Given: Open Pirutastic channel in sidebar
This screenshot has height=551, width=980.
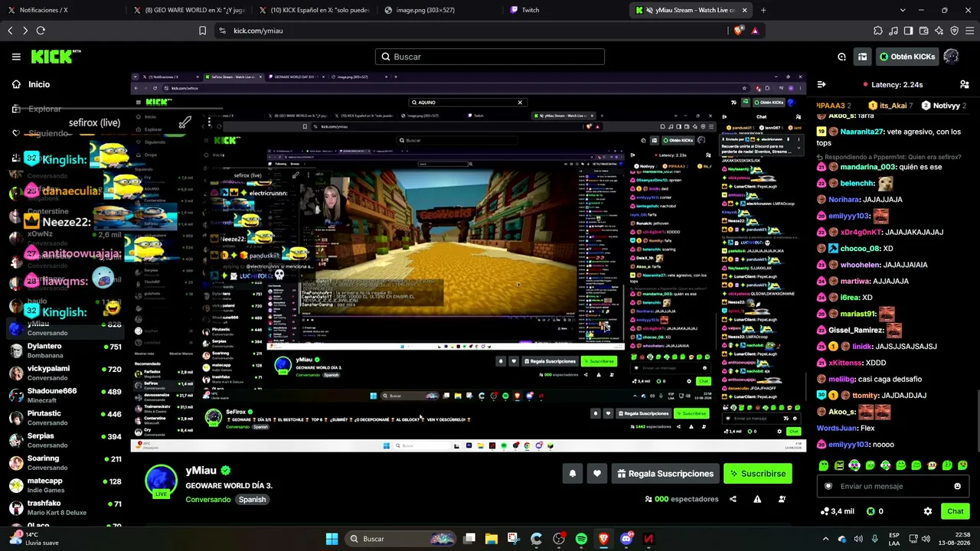Looking at the screenshot, I should (66, 418).
